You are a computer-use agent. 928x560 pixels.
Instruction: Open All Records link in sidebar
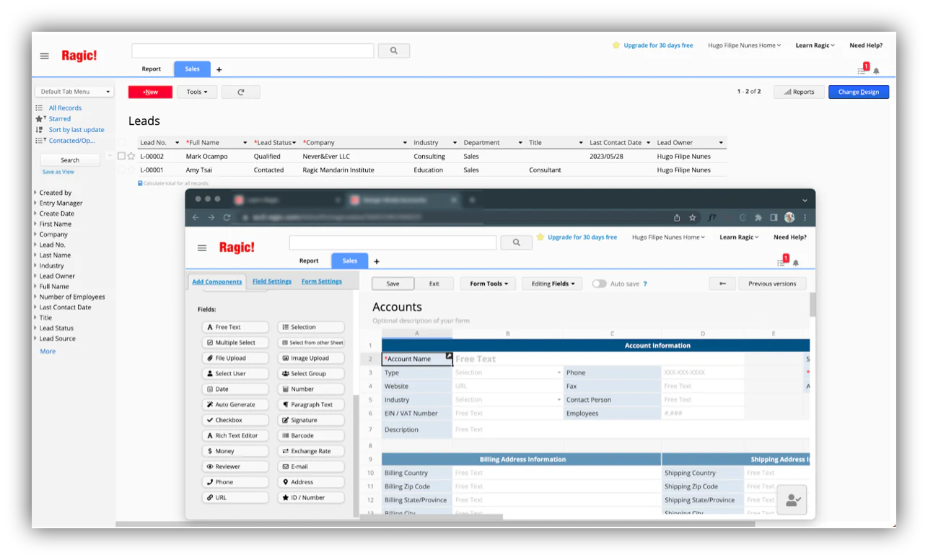[65, 108]
